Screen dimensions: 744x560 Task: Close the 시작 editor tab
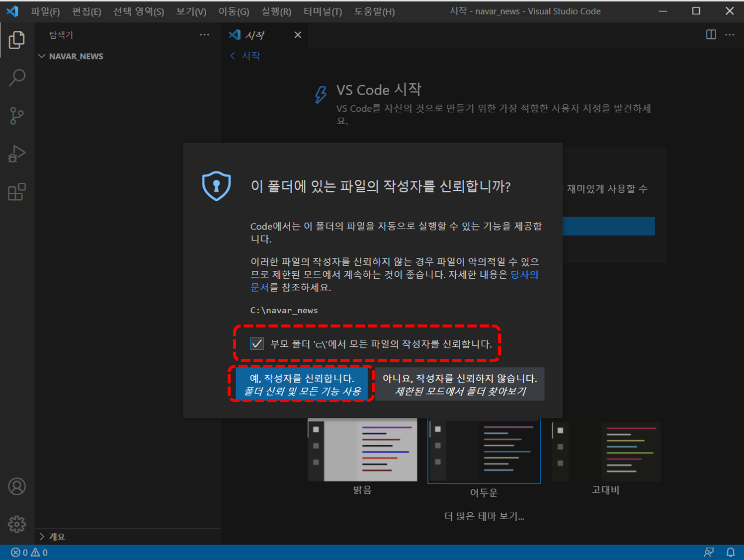tap(298, 35)
